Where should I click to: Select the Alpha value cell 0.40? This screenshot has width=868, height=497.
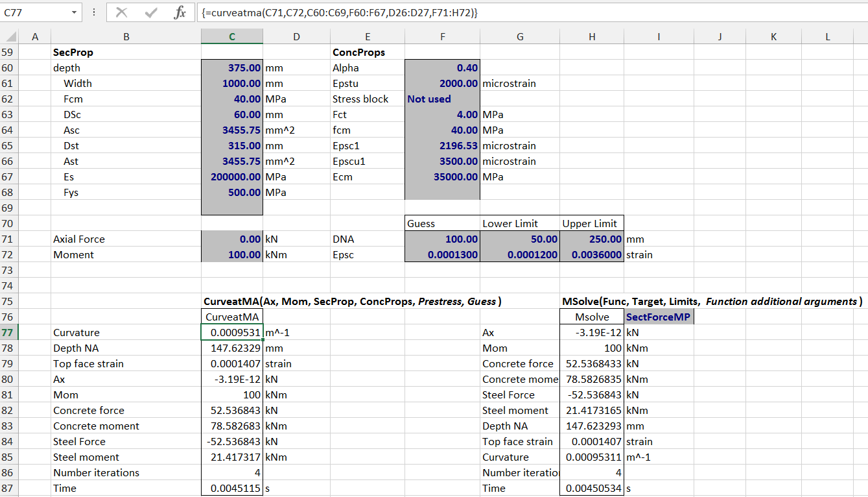click(x=442, y=68)
